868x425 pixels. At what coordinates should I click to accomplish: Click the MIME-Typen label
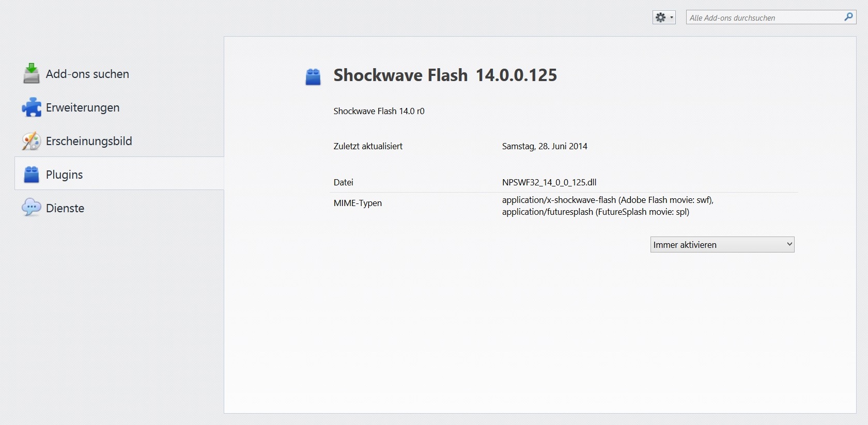[358, 203]
